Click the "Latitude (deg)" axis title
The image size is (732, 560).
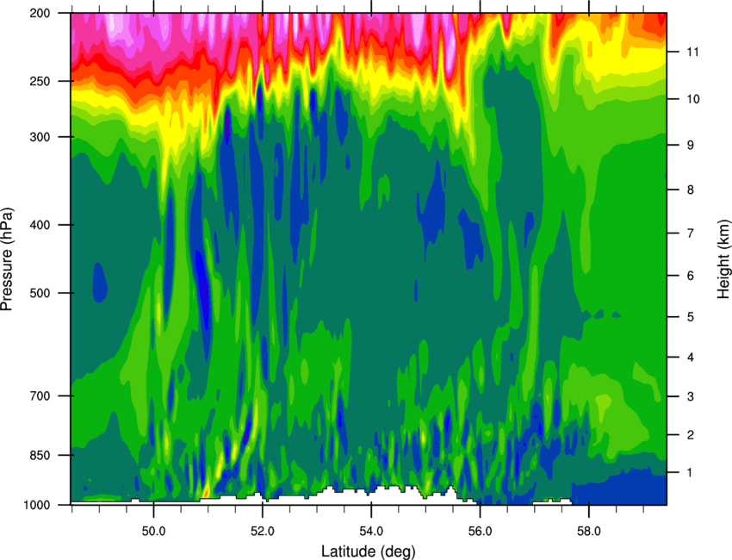pos(368,551)
